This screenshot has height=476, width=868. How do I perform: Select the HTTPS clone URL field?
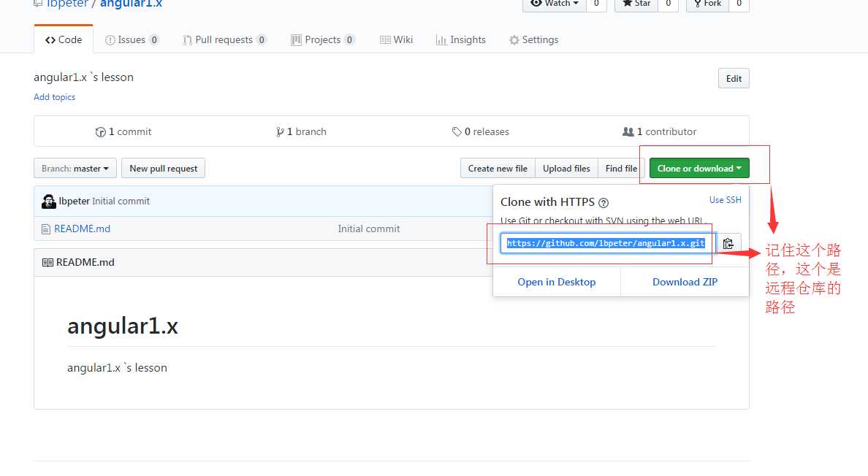pyautogui.click(x=608, y=243)
